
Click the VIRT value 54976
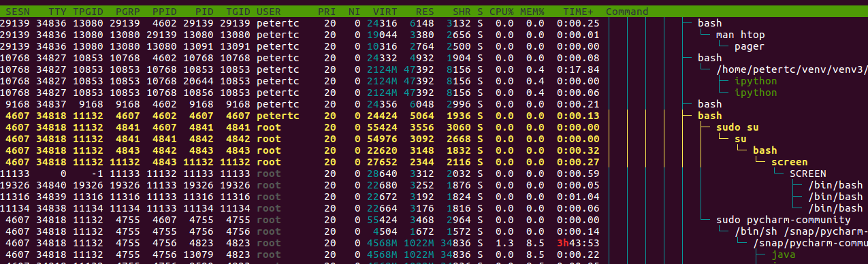(383, 139)
